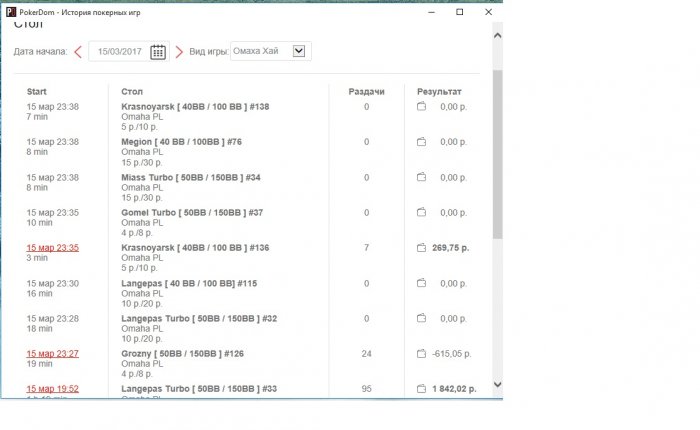
Task: Click wallet icon for Krasnoyarsk #138 row
Action: [x=421, y=107]
